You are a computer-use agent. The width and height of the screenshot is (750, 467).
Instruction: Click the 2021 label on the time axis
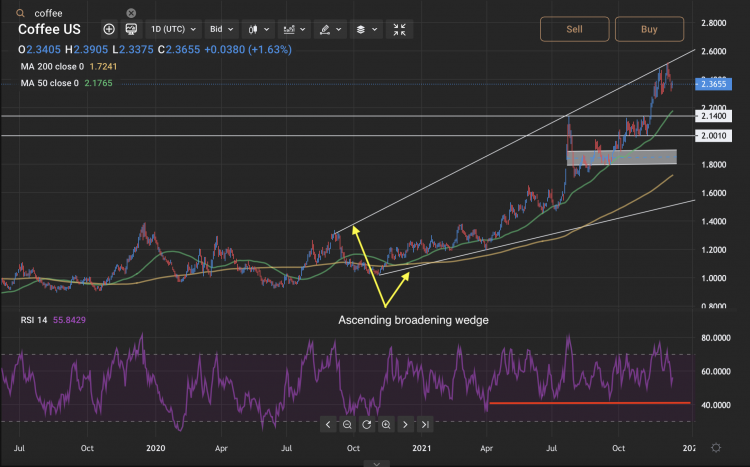click(x=421, y=448)
